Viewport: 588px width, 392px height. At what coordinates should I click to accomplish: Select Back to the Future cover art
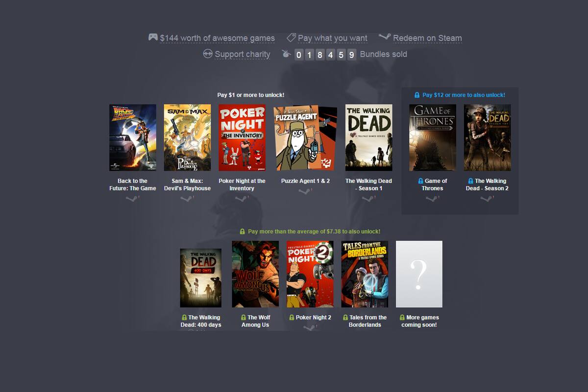click(133, 138)
